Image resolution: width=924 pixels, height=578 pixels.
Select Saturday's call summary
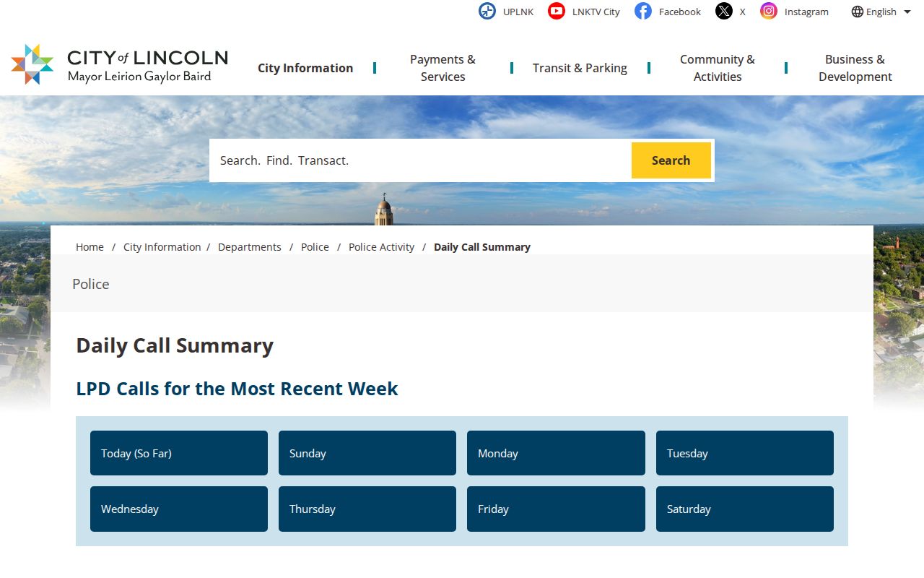click(745, 509)
